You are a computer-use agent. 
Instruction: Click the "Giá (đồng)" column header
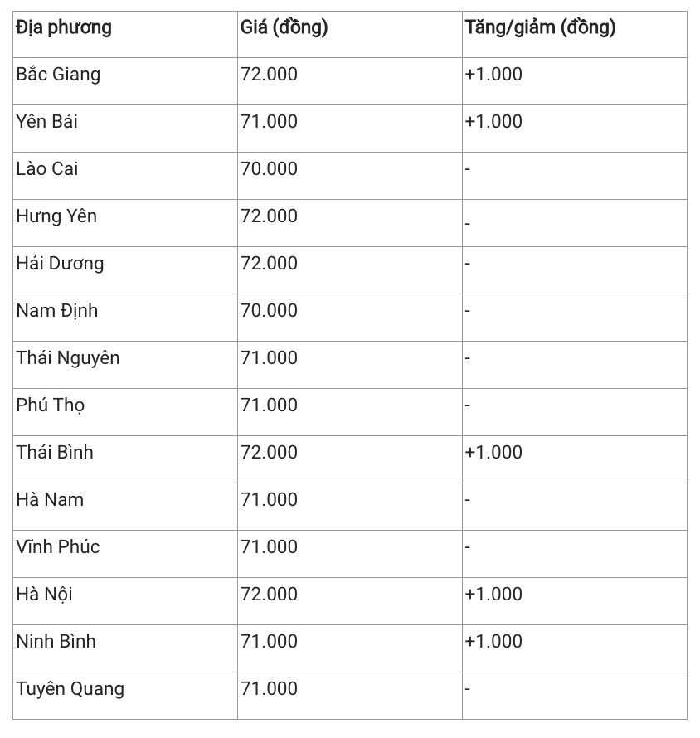point(284,28)
